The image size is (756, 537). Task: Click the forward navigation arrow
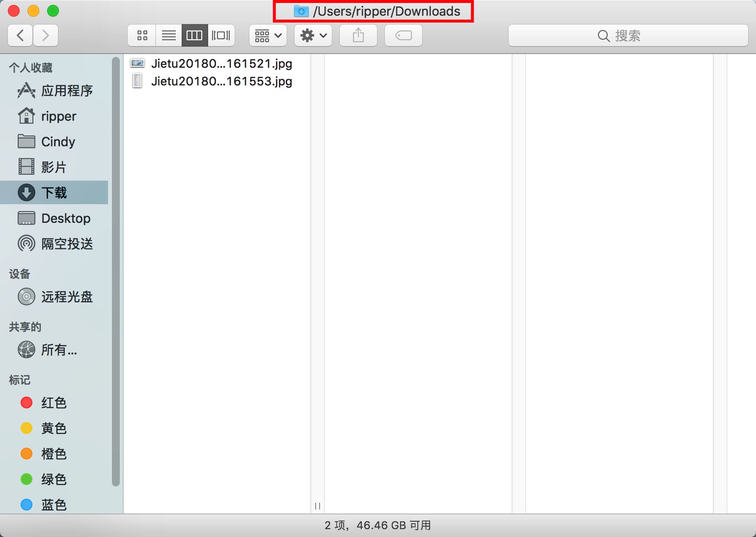[46, 35]
